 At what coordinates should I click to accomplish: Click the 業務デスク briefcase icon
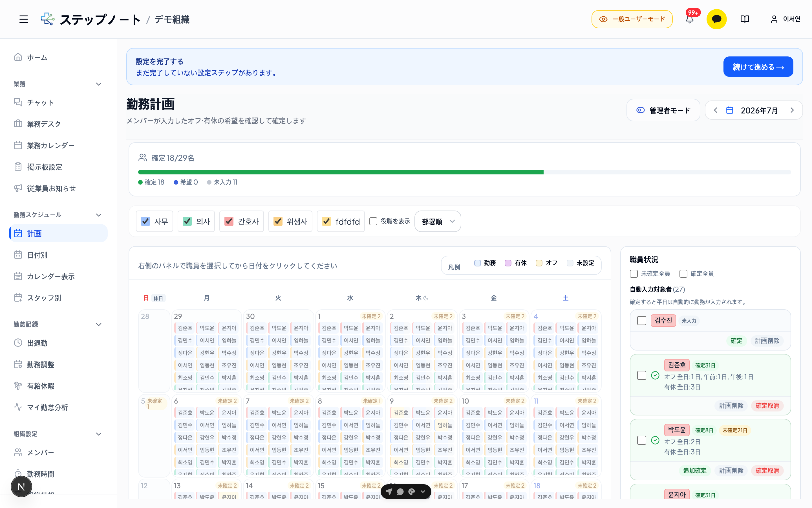click(18, 124)
